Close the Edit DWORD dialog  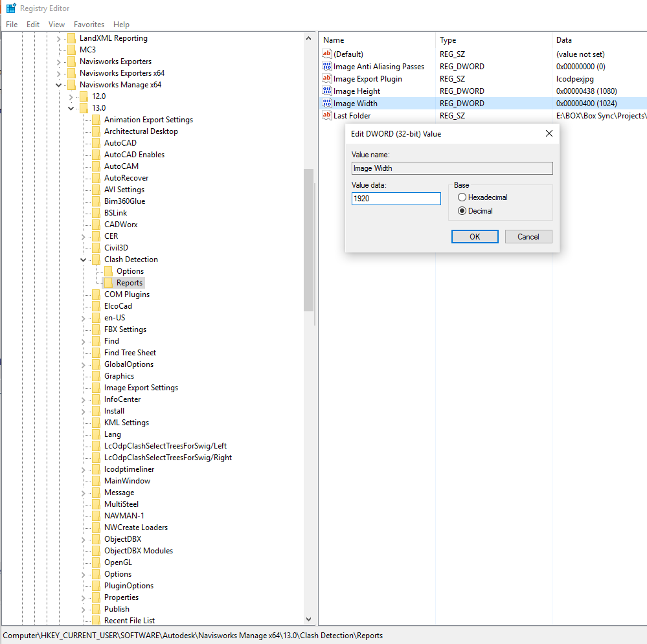pyautogui.click(x=549, y=133)
